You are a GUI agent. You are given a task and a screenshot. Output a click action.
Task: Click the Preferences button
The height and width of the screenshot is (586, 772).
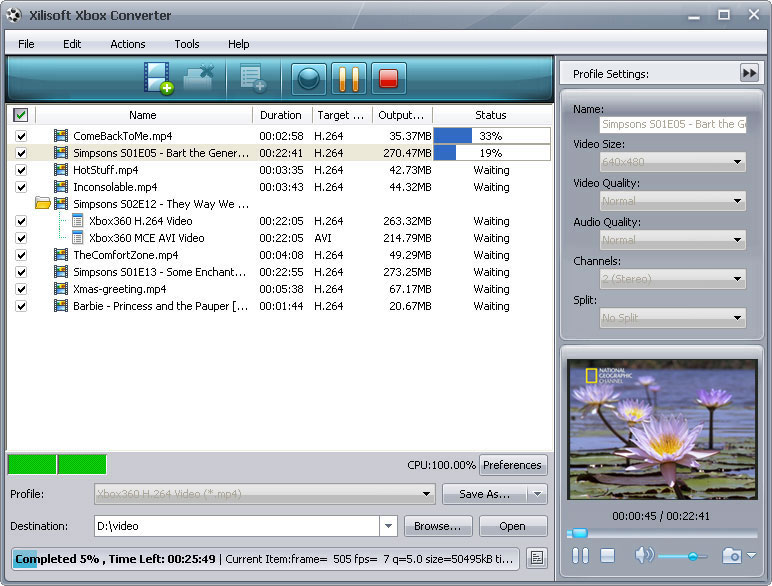(513, 465)
